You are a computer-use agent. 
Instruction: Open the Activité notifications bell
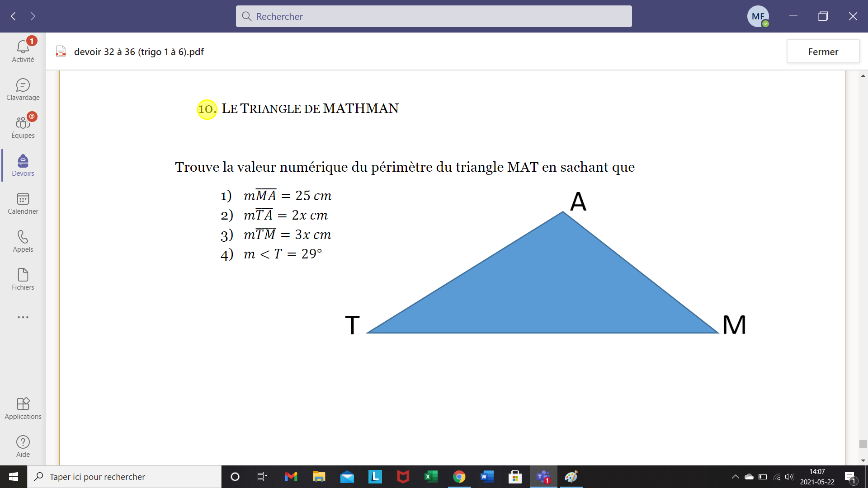[23, 51]
